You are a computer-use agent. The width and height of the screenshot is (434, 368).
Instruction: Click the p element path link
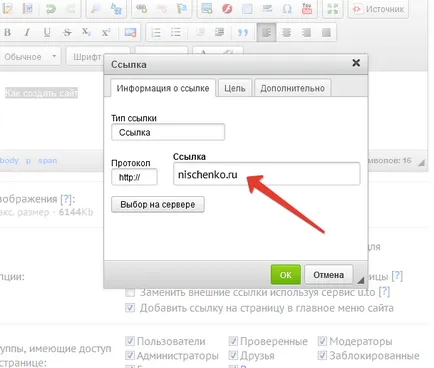(x=28, y=161)
